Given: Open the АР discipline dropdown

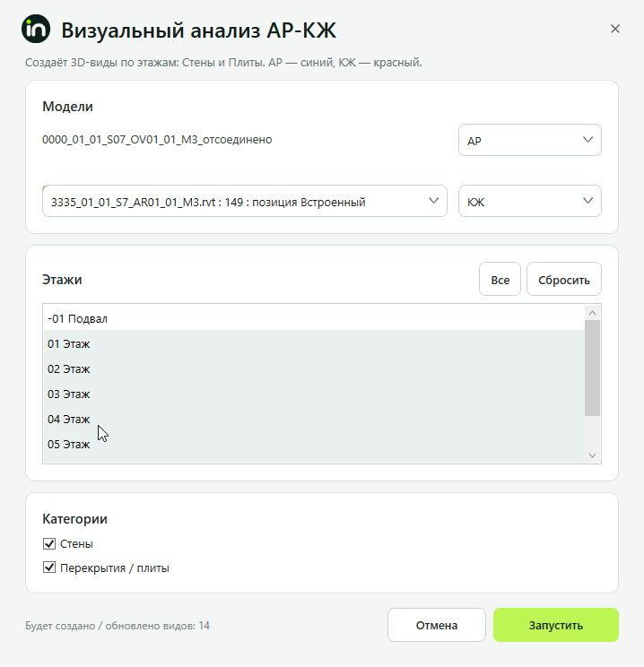Looking at the screenshot, I should point(529,140).
